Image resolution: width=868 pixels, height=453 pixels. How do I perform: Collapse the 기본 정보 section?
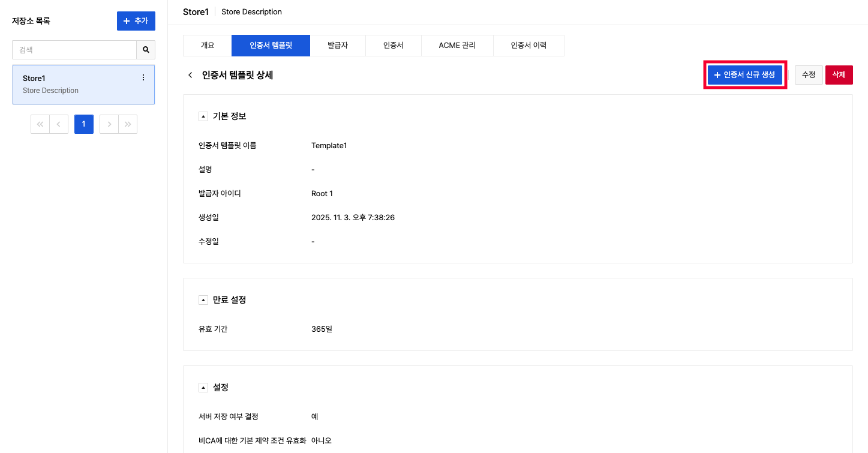(203, 116)
